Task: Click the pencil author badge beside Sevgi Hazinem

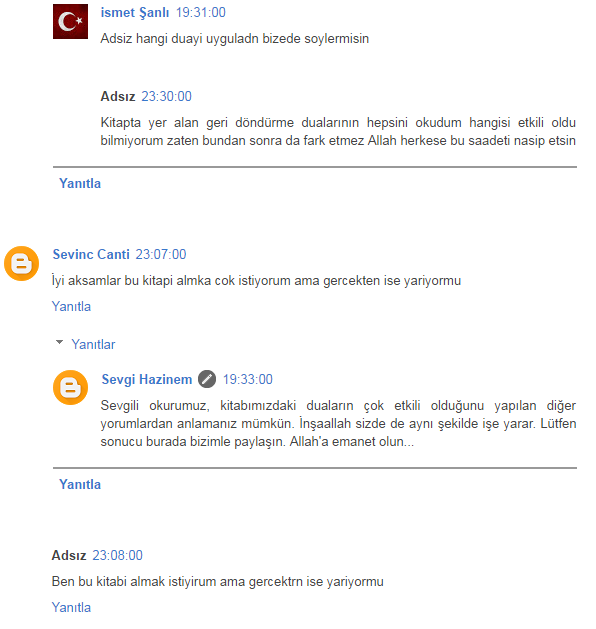Action: pyautogui.click(x=207, y=379)
